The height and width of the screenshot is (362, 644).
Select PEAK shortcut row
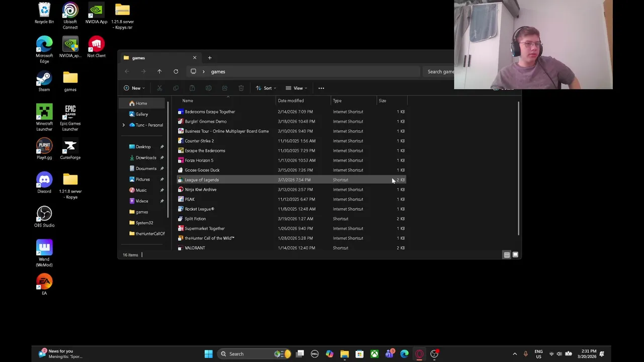pyautogui.click(x=292, y=199)
